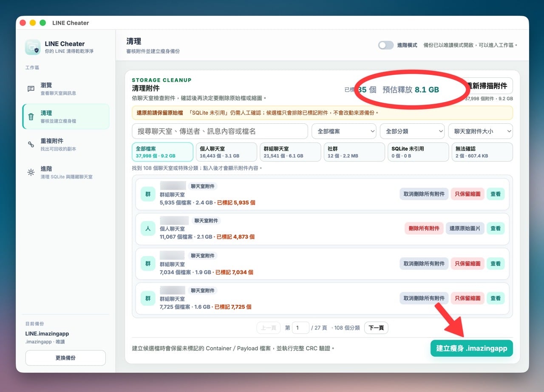This screenshot has height=392, width=544.
Task: Open the 進階 sidebar section
Action: pyautogui.click(x=66, y=172)
